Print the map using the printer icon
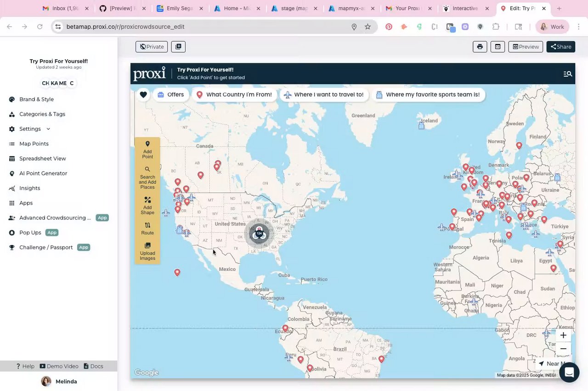 pyautogui.click(x=480, y=46)
